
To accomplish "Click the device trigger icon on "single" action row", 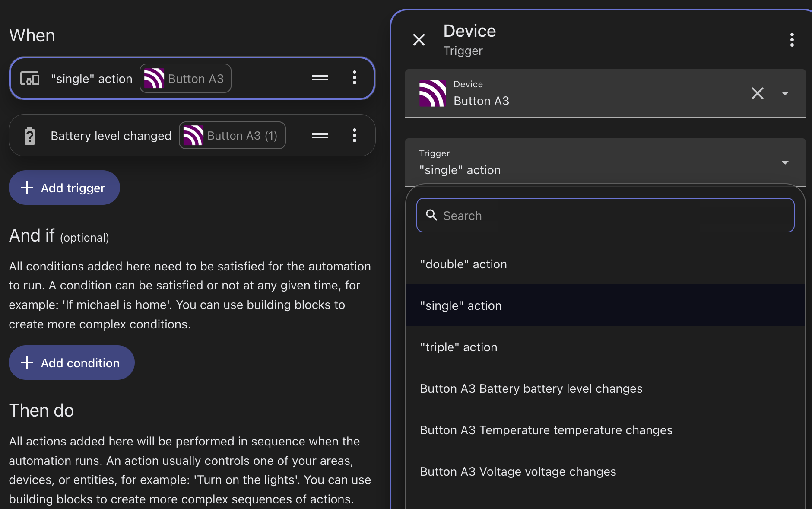I will [x=30, y=79].
